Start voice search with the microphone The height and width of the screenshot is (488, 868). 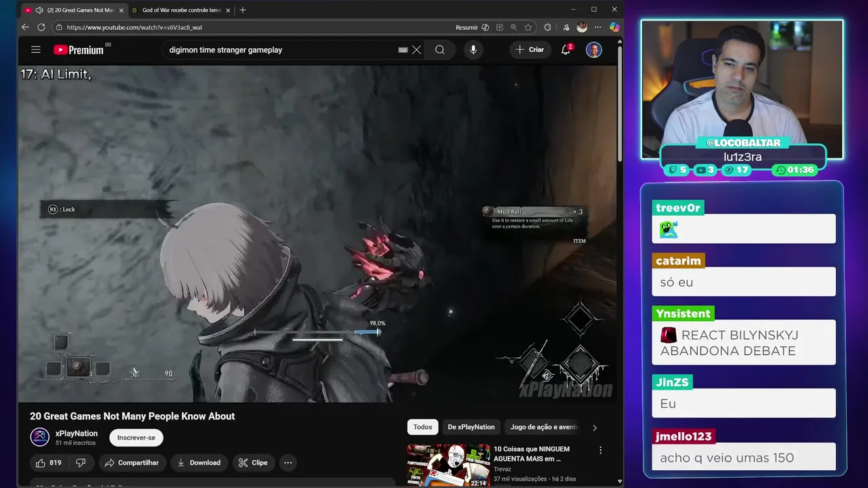coord(473,49)
